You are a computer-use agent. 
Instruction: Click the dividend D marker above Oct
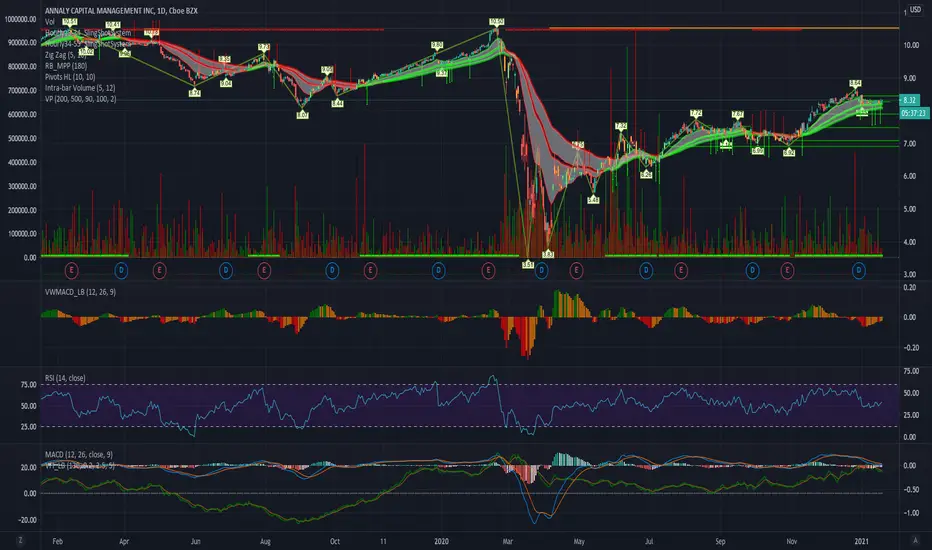pyautogui.click(x=332, y=271)
